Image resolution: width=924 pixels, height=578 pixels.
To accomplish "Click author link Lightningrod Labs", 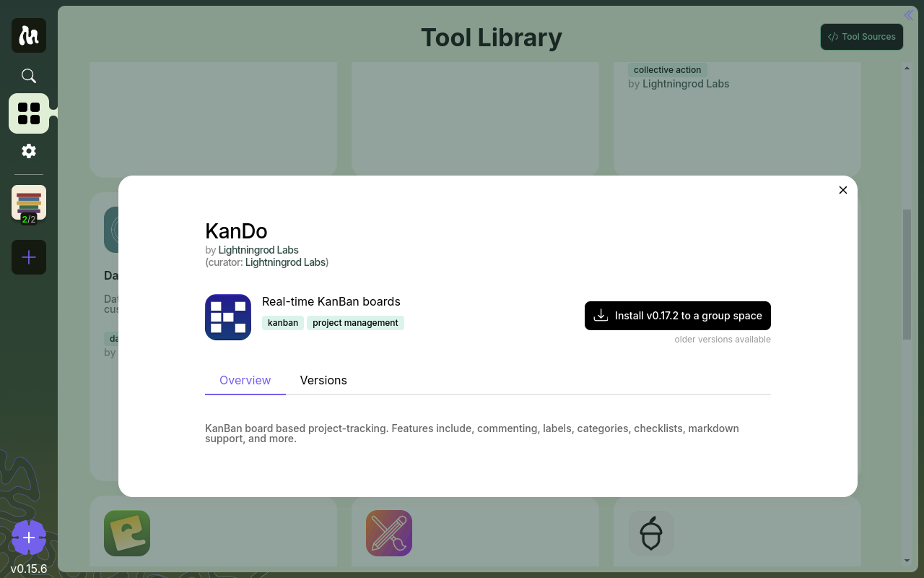I will click(x=258, y=250).
